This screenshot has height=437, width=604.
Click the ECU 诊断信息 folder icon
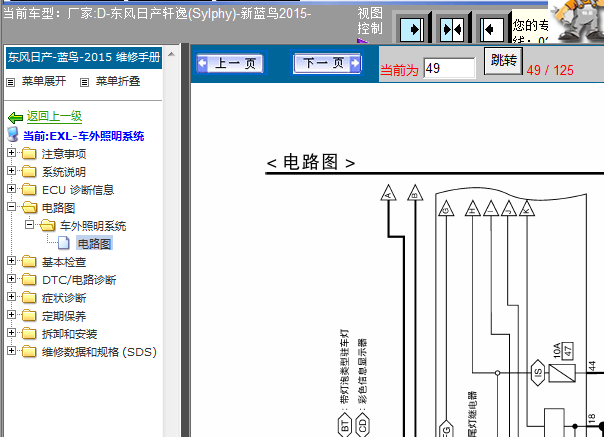pyautogui.click(x=29, y=190)
